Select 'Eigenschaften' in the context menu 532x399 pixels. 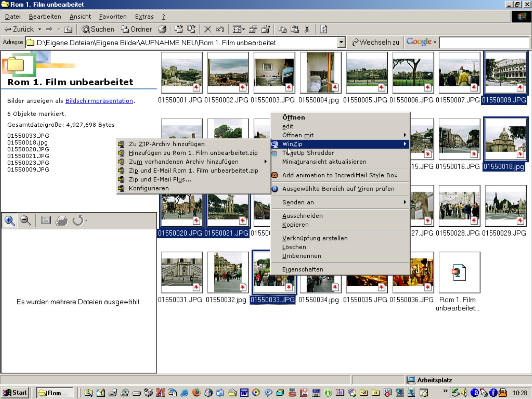(x=302, y=269)
